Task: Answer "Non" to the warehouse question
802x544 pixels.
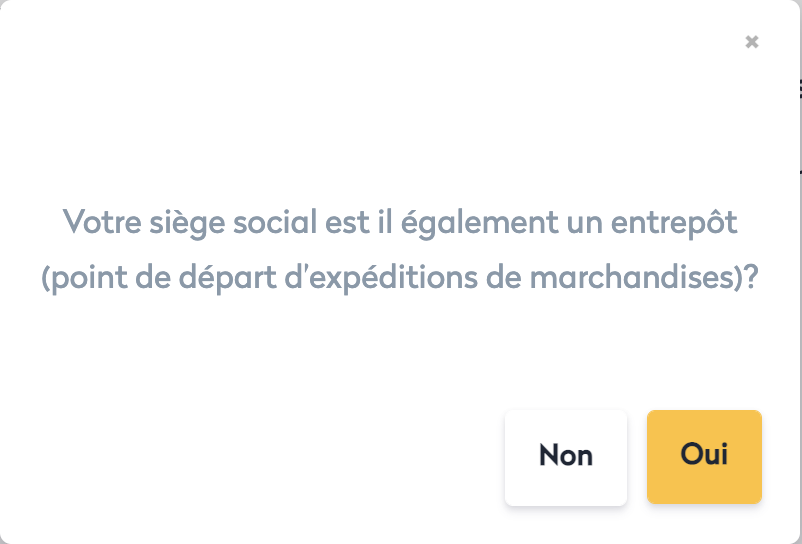Action: 565,456
